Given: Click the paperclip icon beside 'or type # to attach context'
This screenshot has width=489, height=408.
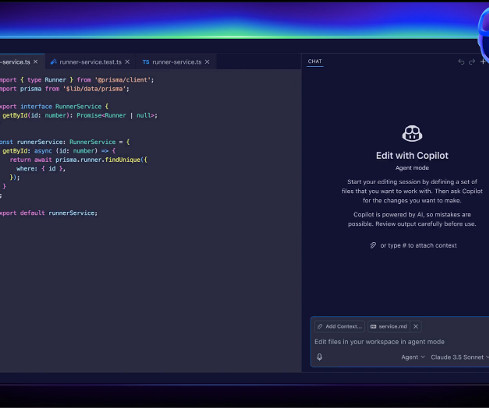Looking at the screenshot, I should pyautogui.click(x=373, y=245).
